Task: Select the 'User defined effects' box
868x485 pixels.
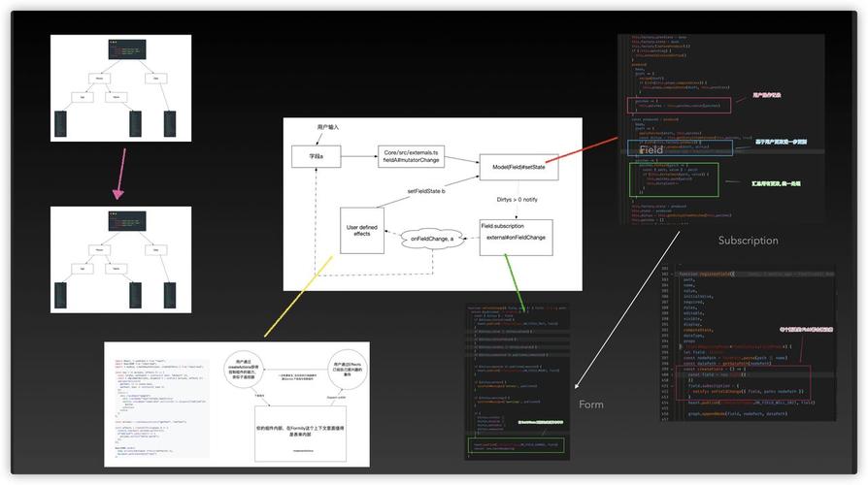Action: click(x=362, y=231)
